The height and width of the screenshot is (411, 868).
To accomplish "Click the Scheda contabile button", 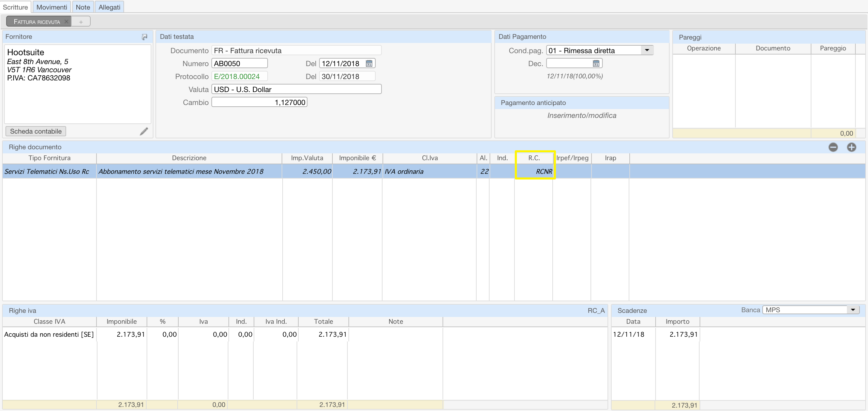I will coord(36,131).
